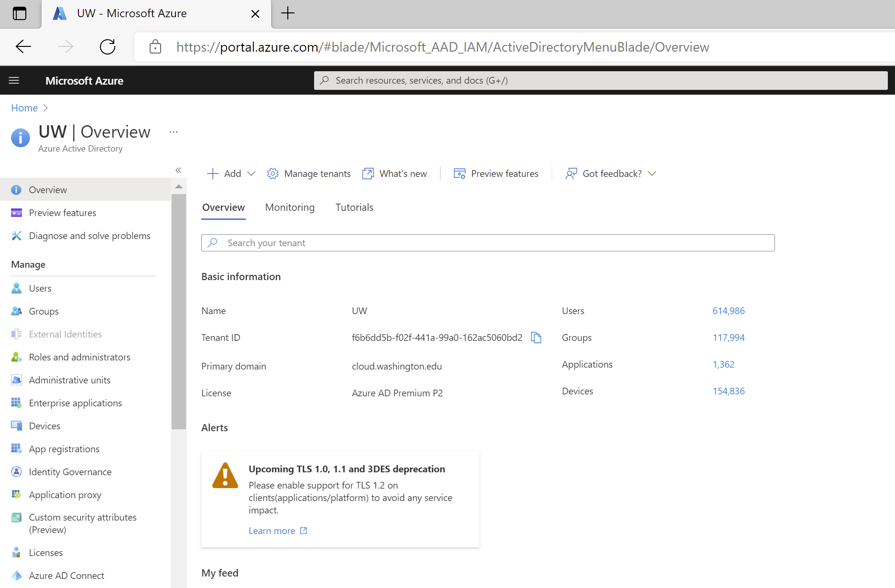Open the Users count 614,986
The width and height of the screenshot is (895, 588).
point(729,311)
